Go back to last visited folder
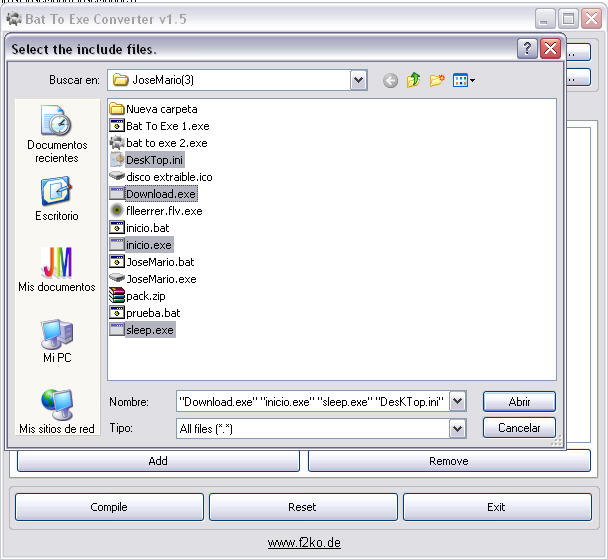Screen dimensions: 608x560 [390, 81]
